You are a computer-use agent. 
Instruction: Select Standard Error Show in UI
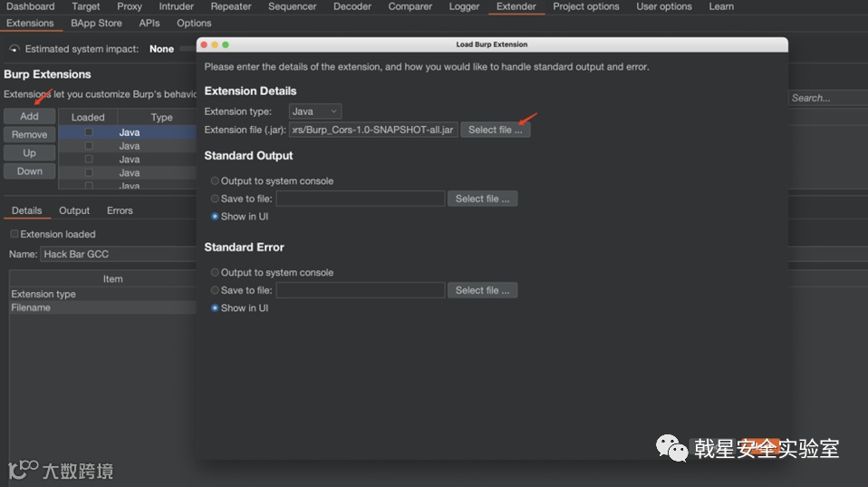(215, 308)
